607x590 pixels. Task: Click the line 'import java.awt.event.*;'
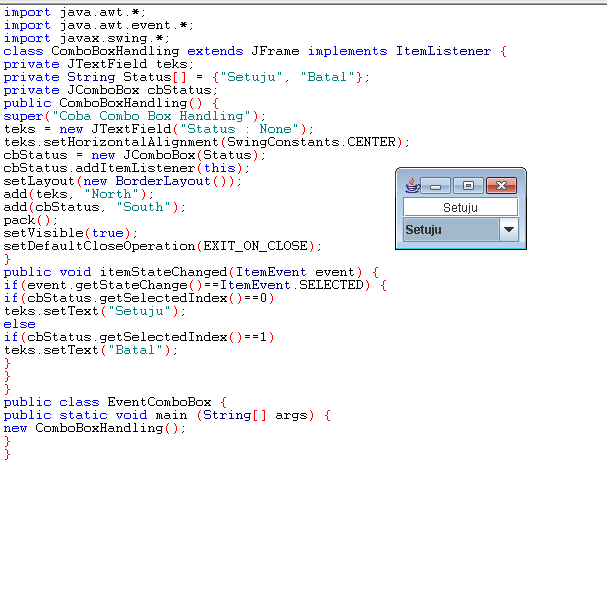point(99,26)
